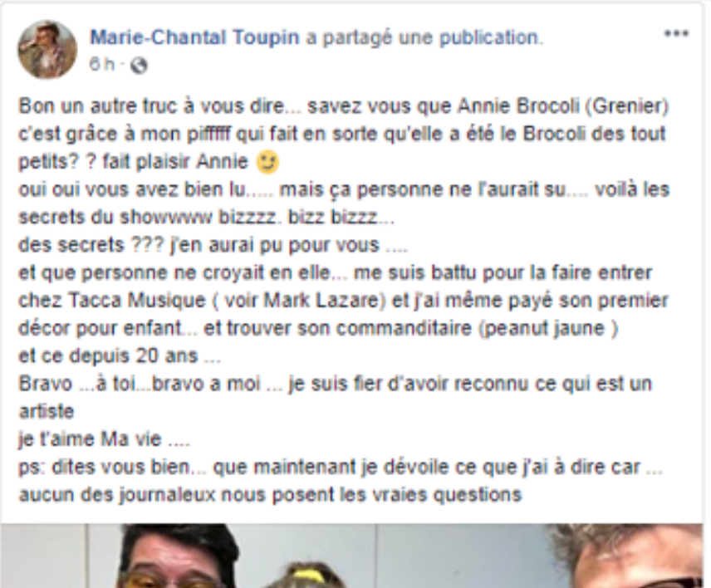Image resolution: width=711 pixels, height=588 pixels.
Task: Click the globe public privacy icon
Action: (x=139, y=66)
